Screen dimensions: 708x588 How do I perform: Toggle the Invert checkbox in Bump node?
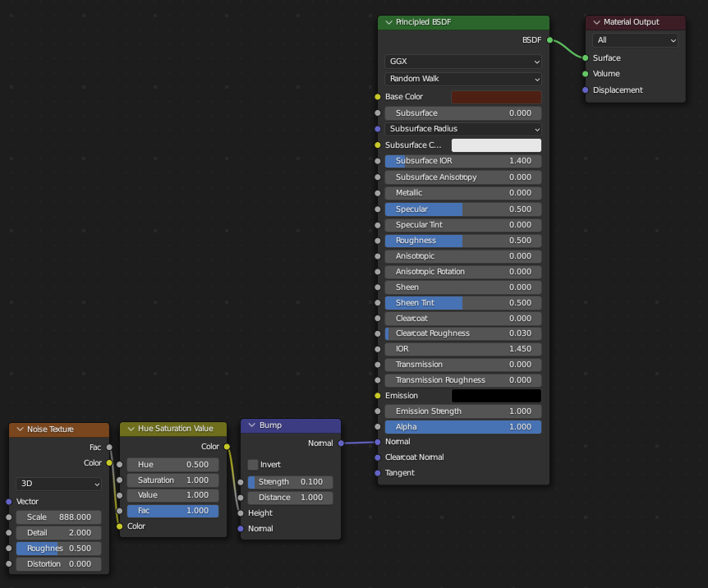[x=253, y=465]
